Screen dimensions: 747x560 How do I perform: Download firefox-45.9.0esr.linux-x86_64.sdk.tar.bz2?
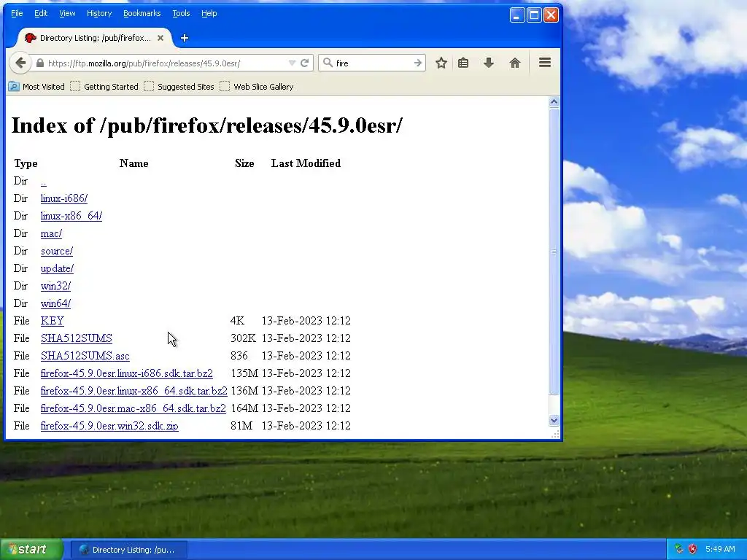tap(134, 391)
